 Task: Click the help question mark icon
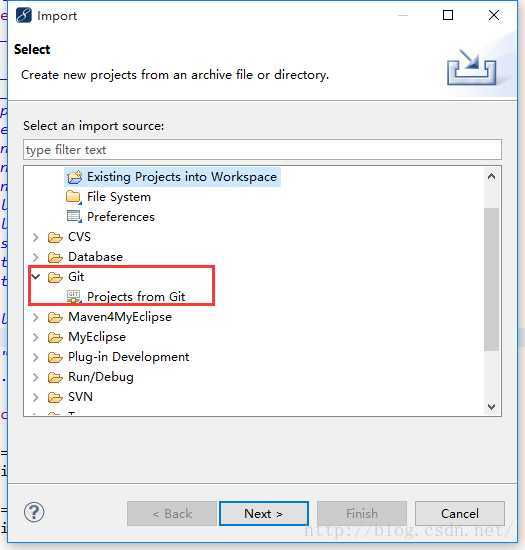click(34, 512)
